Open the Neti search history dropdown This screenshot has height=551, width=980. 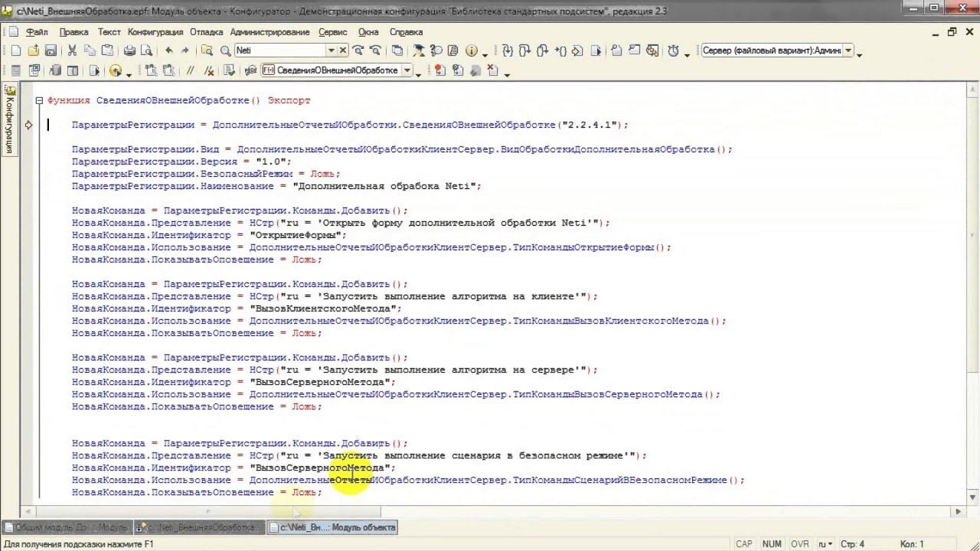pyautogui.click(x=332, y=51)
